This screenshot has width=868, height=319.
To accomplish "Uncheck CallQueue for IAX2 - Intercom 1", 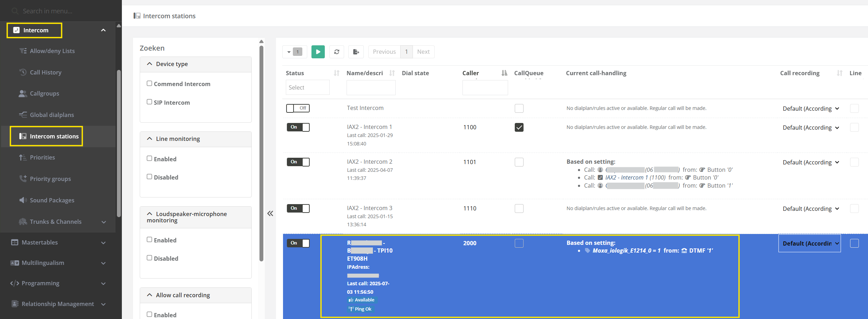I will pyautogui.click(x=519, y=127).
